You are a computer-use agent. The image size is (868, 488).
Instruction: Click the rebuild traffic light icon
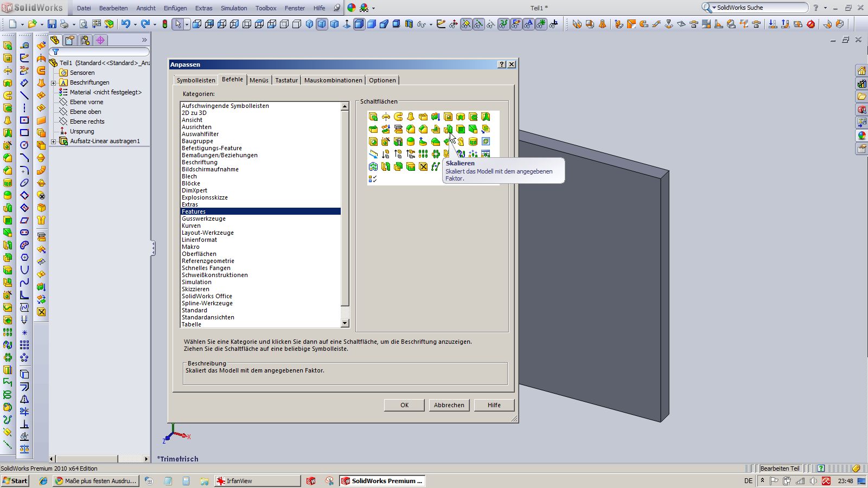165,24
